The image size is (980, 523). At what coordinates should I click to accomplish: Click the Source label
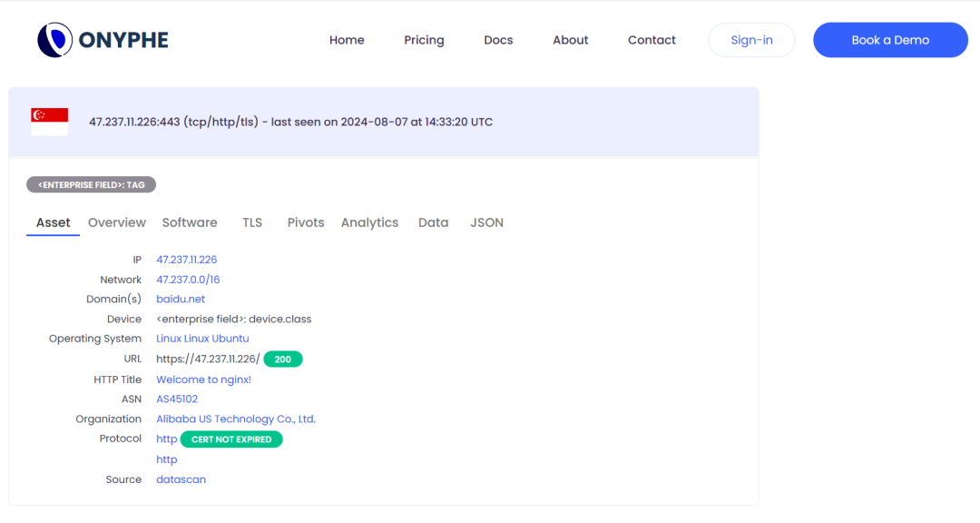pos(123,479)
